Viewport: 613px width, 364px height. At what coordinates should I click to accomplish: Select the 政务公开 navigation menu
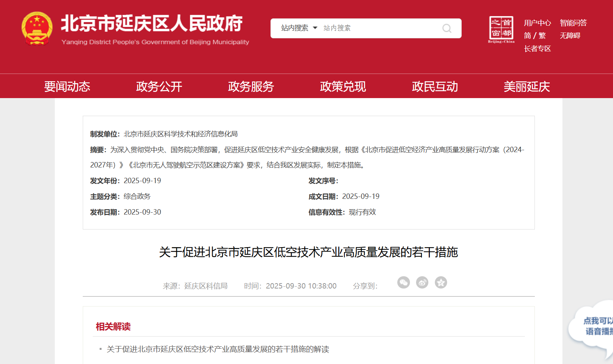[159, 87]
